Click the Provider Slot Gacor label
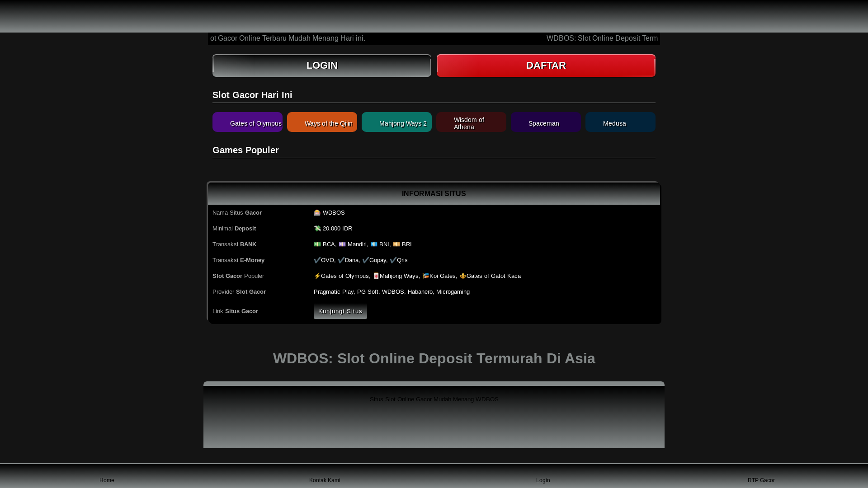 pyautogui.click(x=239, y=292)
